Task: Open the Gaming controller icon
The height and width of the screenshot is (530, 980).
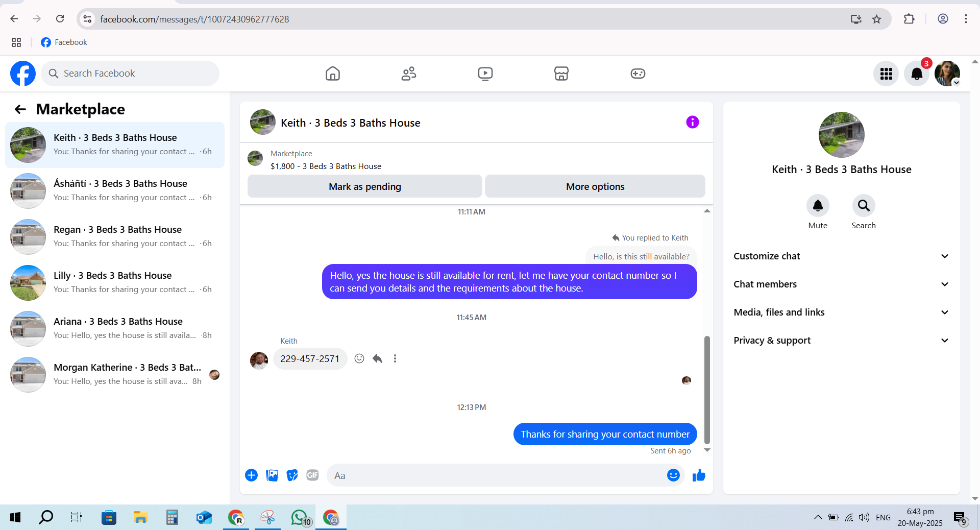Action: coord(638,74)
